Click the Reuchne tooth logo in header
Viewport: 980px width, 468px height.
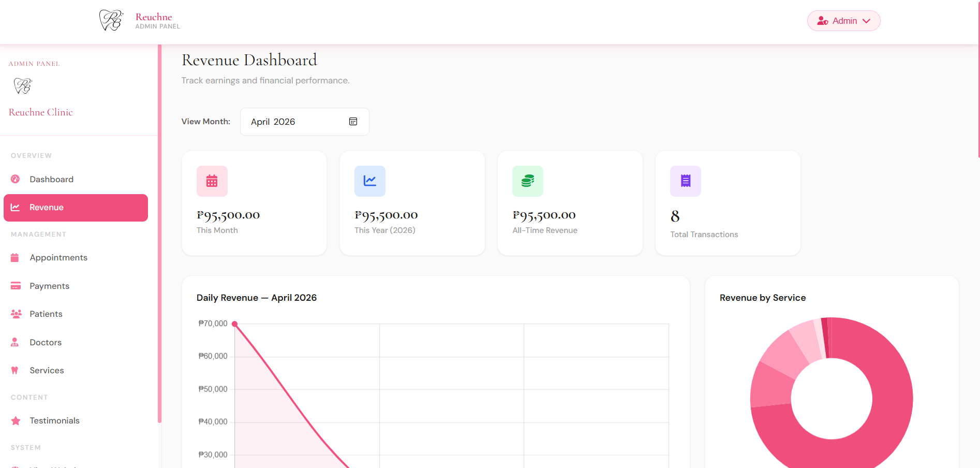click(111, 20)
